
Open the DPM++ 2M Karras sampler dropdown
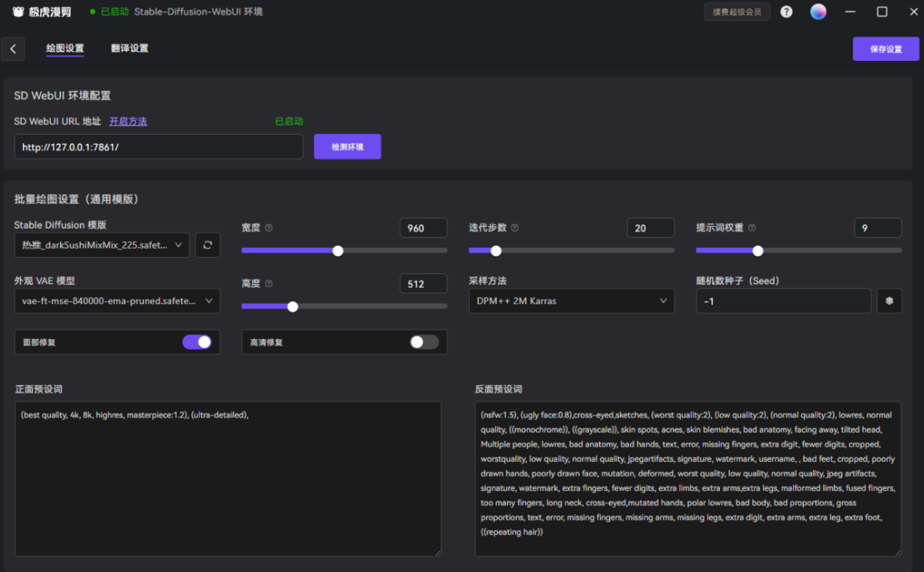coord(571,301)
